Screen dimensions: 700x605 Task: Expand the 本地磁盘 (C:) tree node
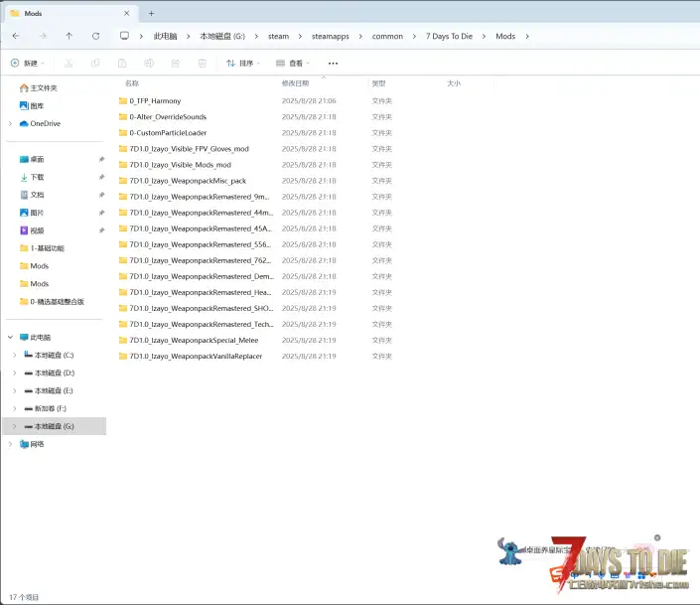(x=14, y=355)
